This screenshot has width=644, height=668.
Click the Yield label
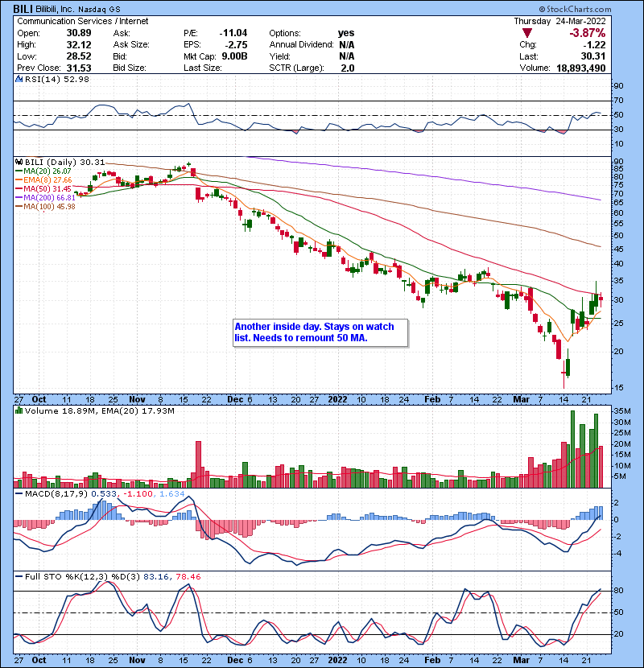click(x=279, y=56)
